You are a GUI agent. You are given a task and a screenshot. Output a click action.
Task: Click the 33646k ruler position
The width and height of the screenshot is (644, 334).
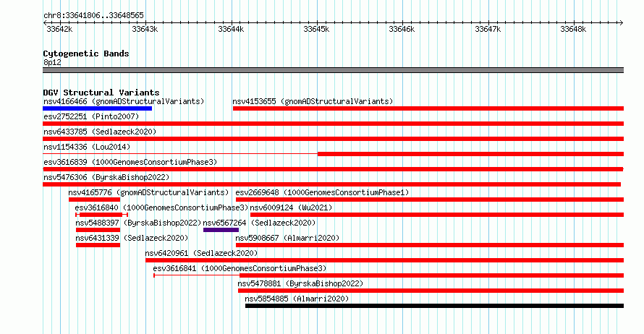(402, 29)
